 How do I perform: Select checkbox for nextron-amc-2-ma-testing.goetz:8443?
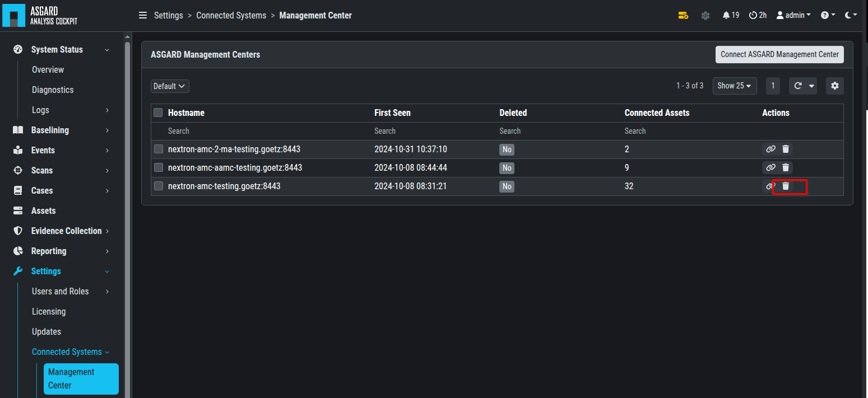point(159,149)
